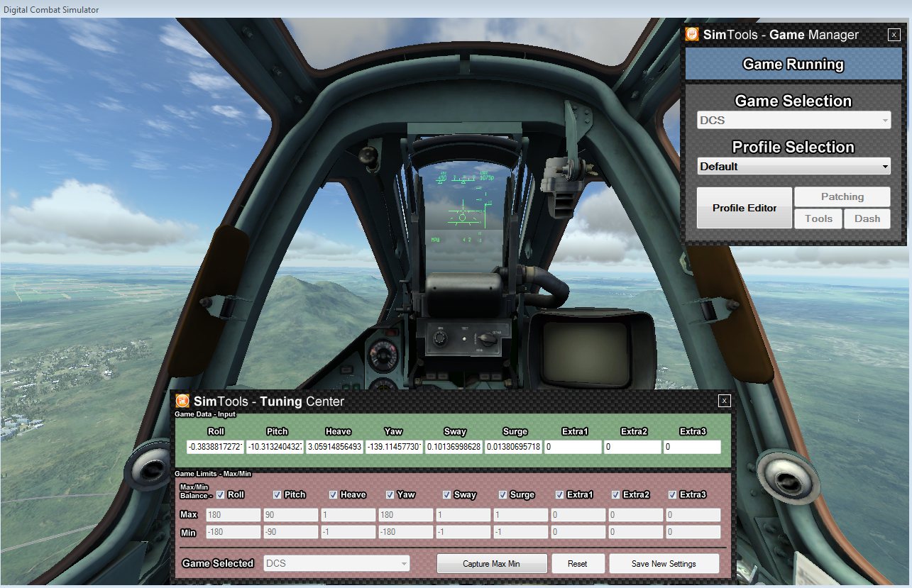Viewport: 912px width, 588px height.
Task: Open the Profile Editor
Action: [745, 208]
